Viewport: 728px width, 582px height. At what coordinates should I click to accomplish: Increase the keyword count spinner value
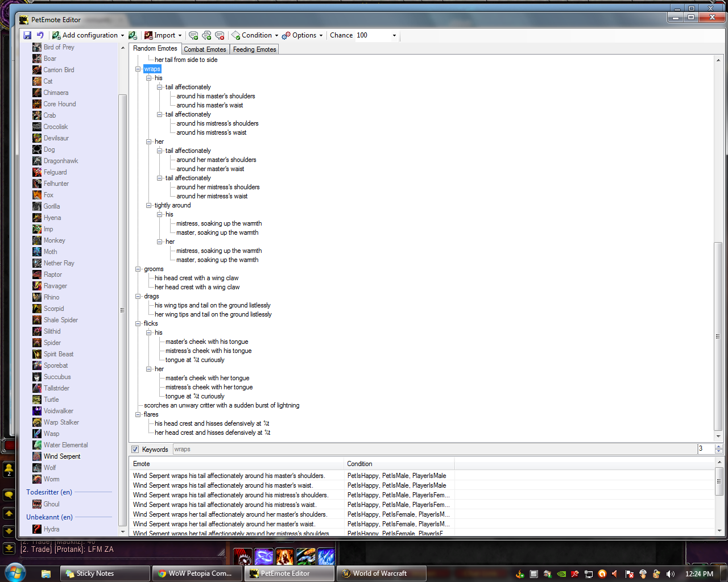click(x=719, y=447)
